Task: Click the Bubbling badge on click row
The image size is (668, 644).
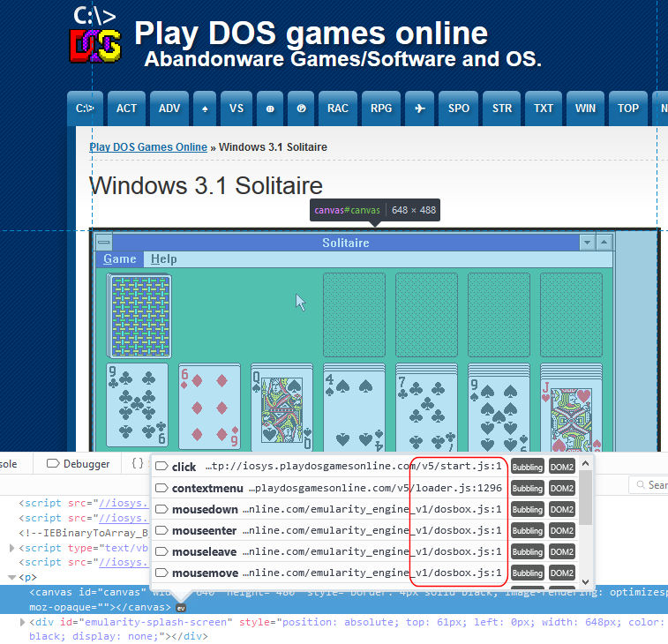Action: coord(528,467)
